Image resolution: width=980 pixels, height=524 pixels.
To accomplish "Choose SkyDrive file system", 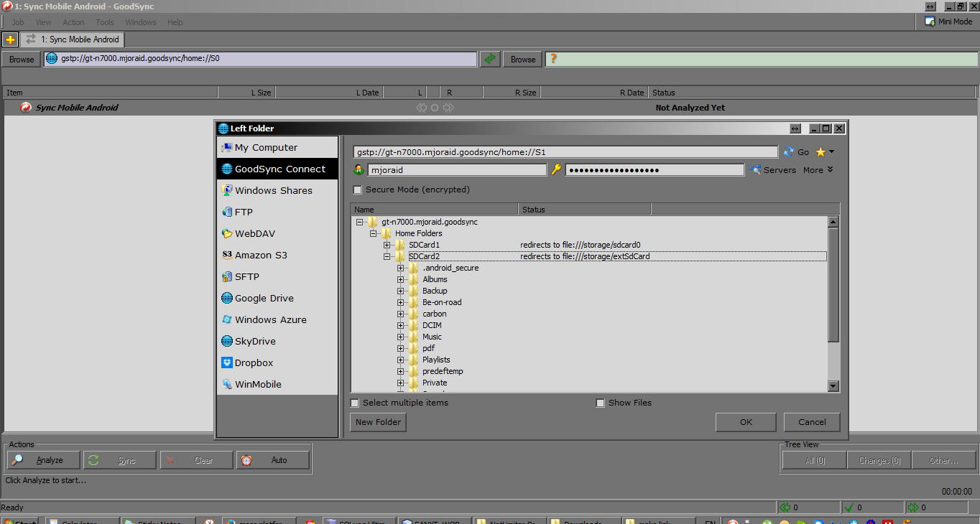I will click(x=277, y=341).
